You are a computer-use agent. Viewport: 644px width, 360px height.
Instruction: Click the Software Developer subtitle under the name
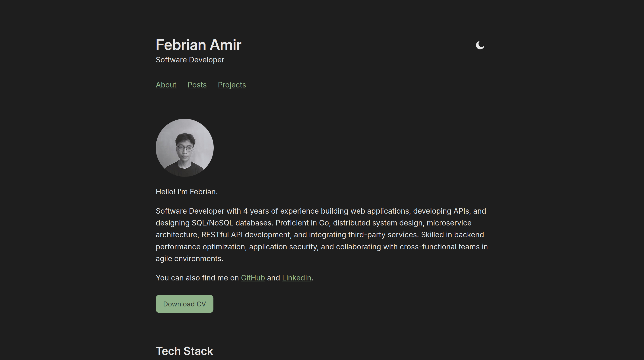click(190, 60)
